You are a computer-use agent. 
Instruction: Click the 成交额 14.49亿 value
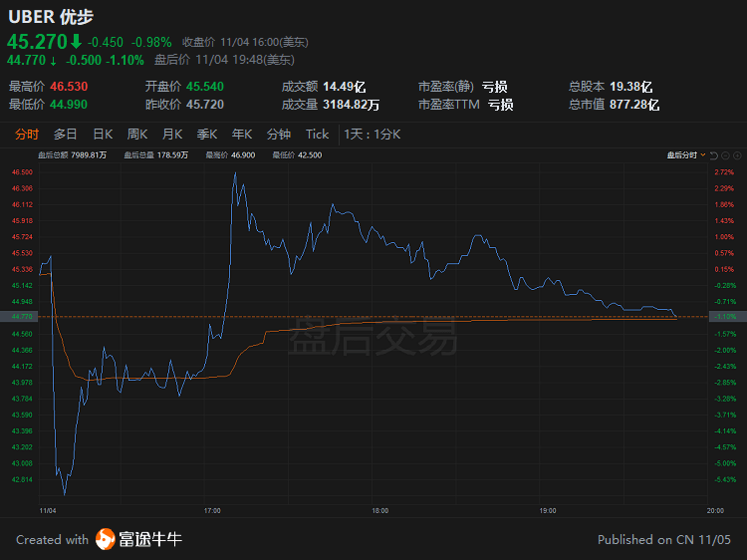point(344,87)
